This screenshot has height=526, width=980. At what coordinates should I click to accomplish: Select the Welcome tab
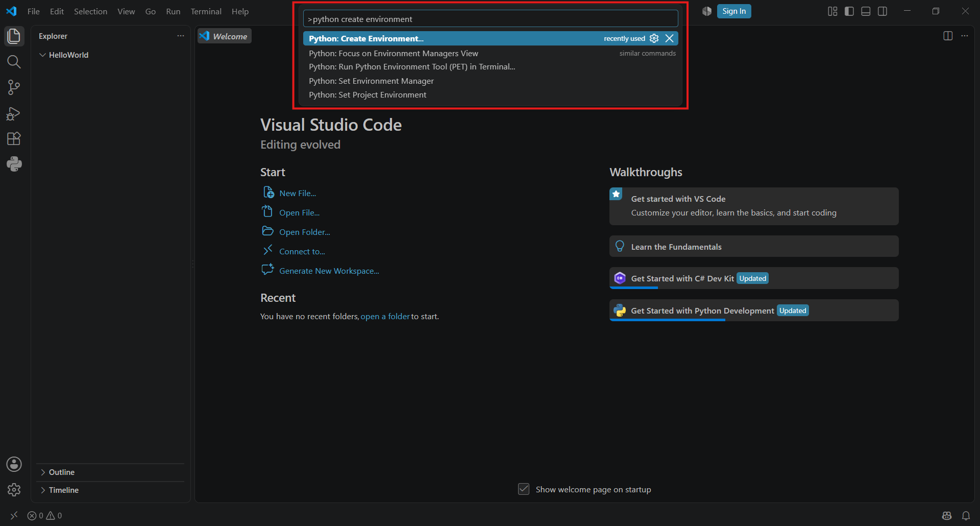[x=225, y=36]
